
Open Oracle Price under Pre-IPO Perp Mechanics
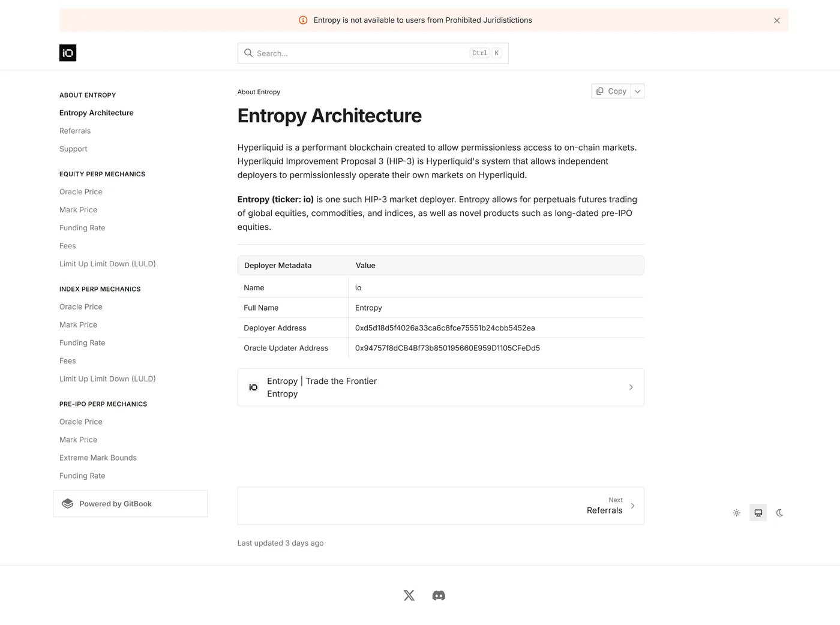pyautogui.click(x=81, y=422)
